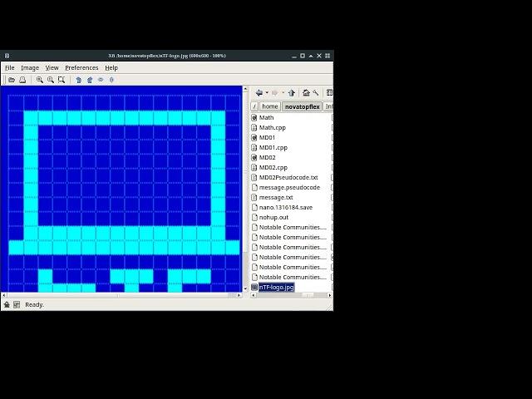Viewport: 532px width, 399px height.
Task: Click the image horizontal scrollbar track
Action: click(121, 296)
